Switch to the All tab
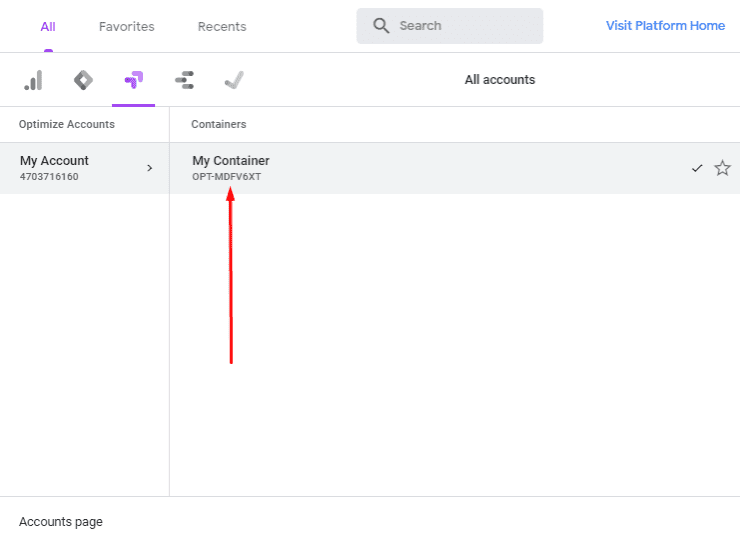Image resolution: width=740 pixels, height=535 pixels. (x=48, y=26)
